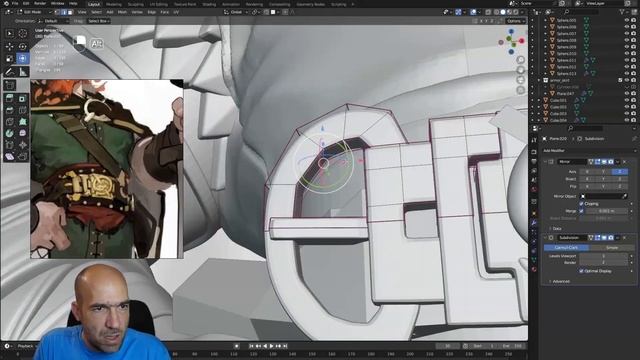Screen dimensions: 640x360
Task: Select Catmull-Clark subdivision type
Action: 567,248
